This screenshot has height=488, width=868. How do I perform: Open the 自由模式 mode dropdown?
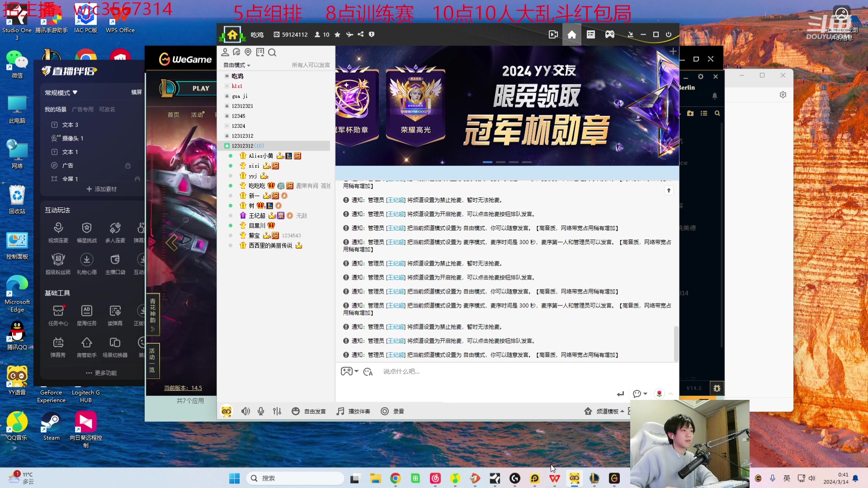pos(237,65)
